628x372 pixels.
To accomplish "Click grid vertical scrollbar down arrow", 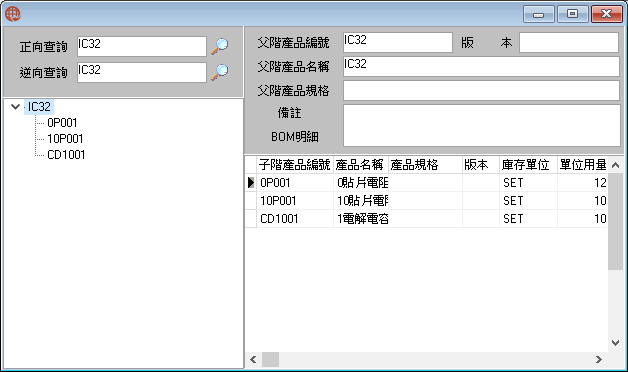I will (616, 343).
